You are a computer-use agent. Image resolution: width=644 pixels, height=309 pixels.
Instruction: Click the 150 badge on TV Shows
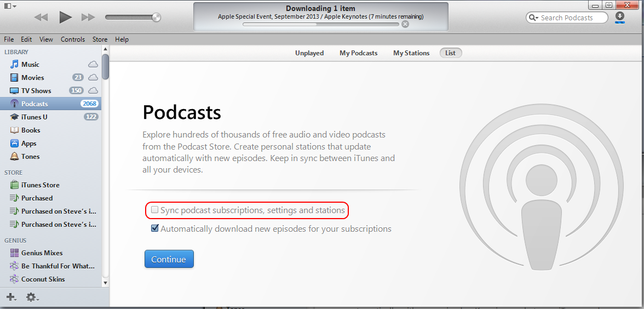pos(77,91)
